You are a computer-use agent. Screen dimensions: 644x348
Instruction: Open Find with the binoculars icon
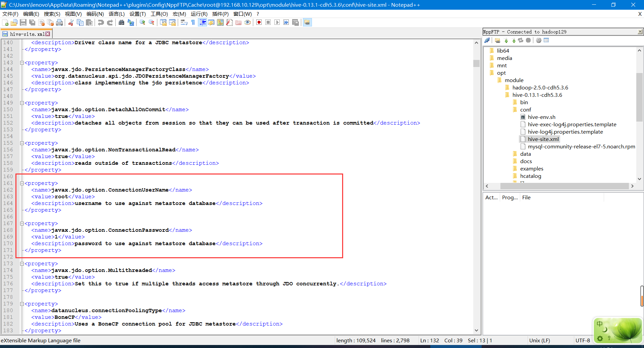click(121, 22)
